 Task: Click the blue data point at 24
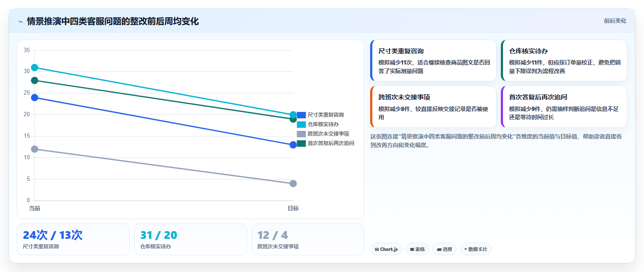[35, 98]
